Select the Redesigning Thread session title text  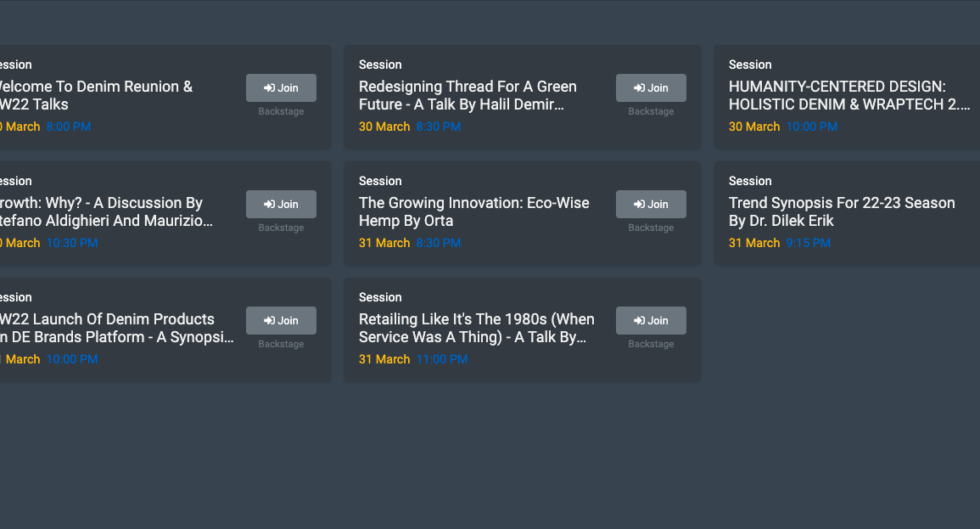(468, 96)
